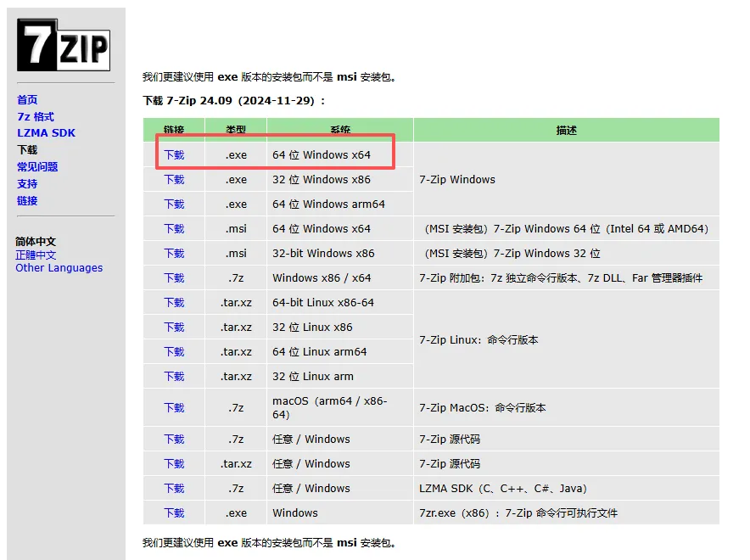Download .exe for 64 位 Windows arm64

(x=174, y=204)
